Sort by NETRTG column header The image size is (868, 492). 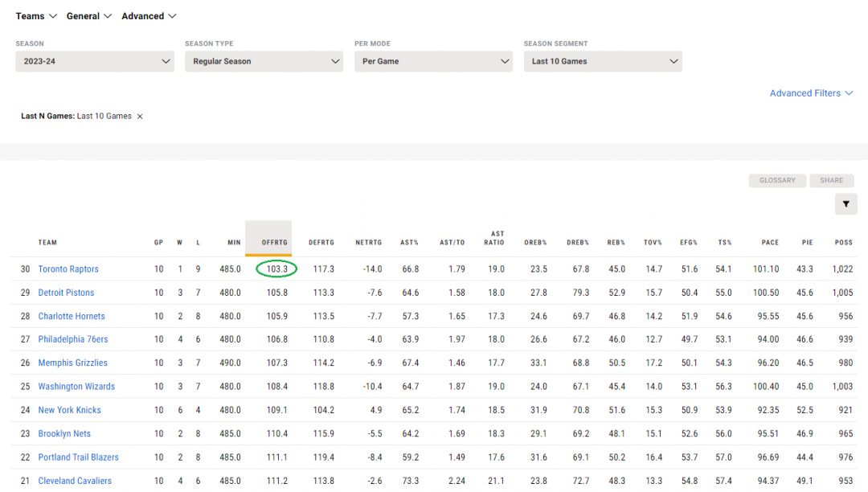(x=369, y=243)
